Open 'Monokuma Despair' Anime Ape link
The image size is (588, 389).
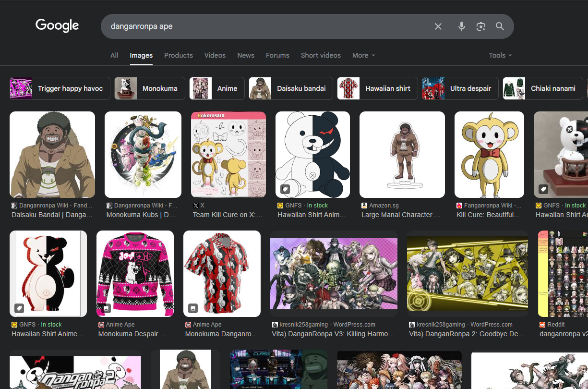point(132,334)
